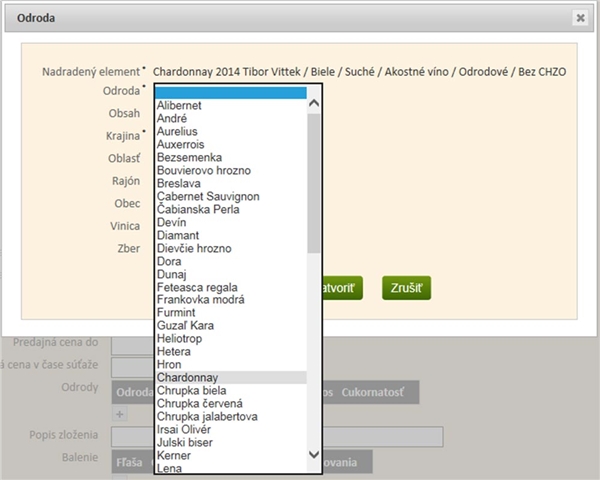This screenshot has height=480, width=600.
Task: Click the plus icon under Odrody table
Action: tap(120, 414)
